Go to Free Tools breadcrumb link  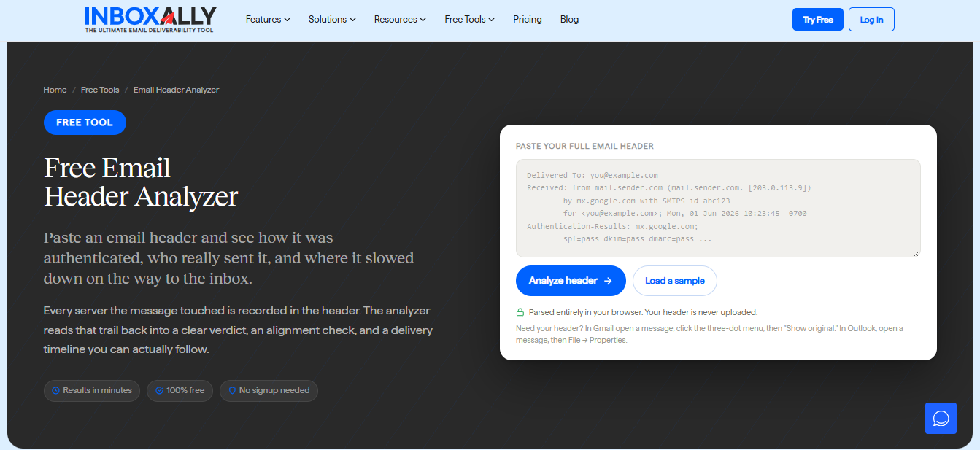pos(100,90)
